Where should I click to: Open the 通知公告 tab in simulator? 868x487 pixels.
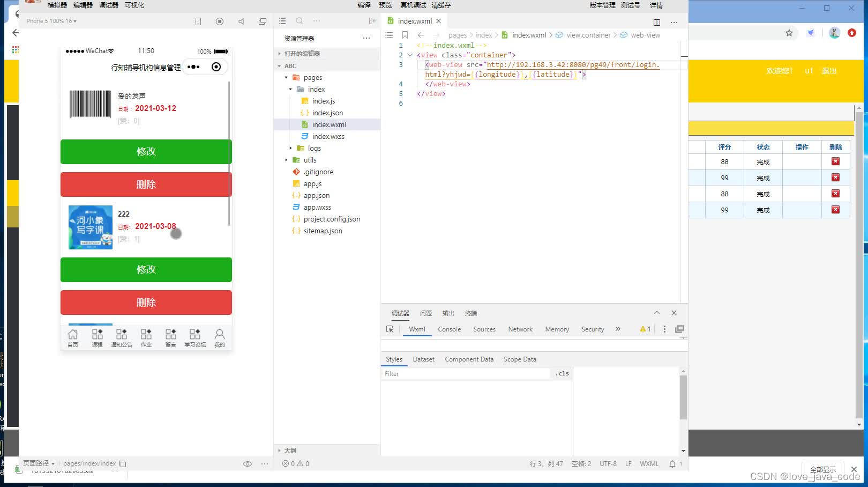tap(122, 338)
